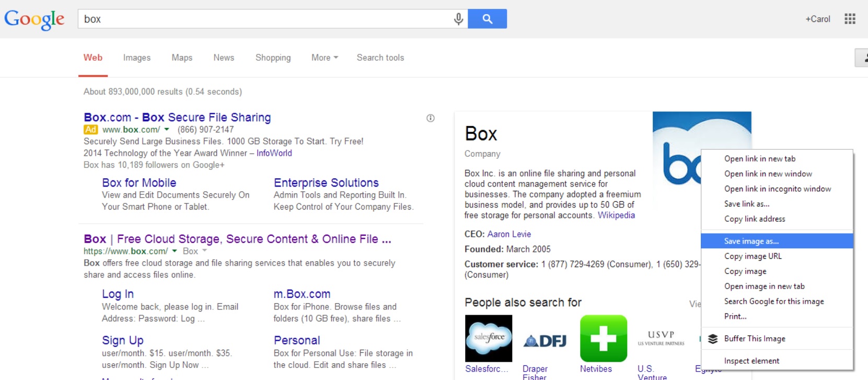The height and width of the screenshot is (380, 868).
Task: Open the Log In sitelink
Action: click(118, 294)
